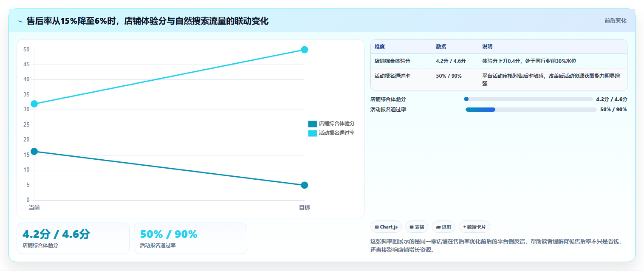Click progress label 50% / 90% beside bar
The width and height of the screenshot is (644, 271).
(613, 110)
